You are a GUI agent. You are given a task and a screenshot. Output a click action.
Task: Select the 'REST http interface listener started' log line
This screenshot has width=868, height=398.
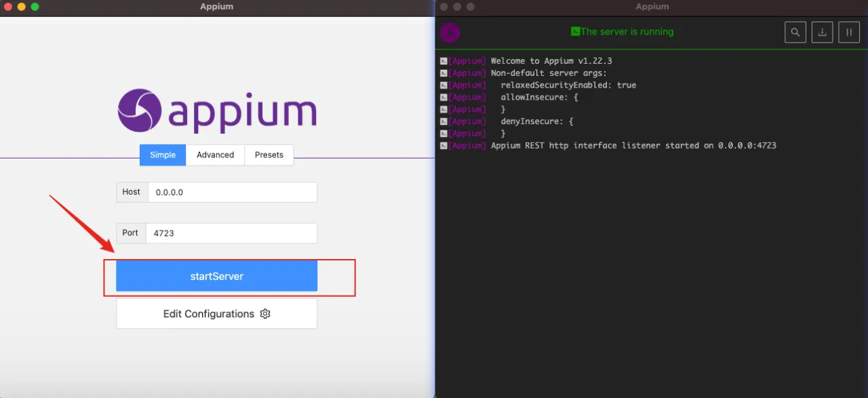tap(633, 146)
